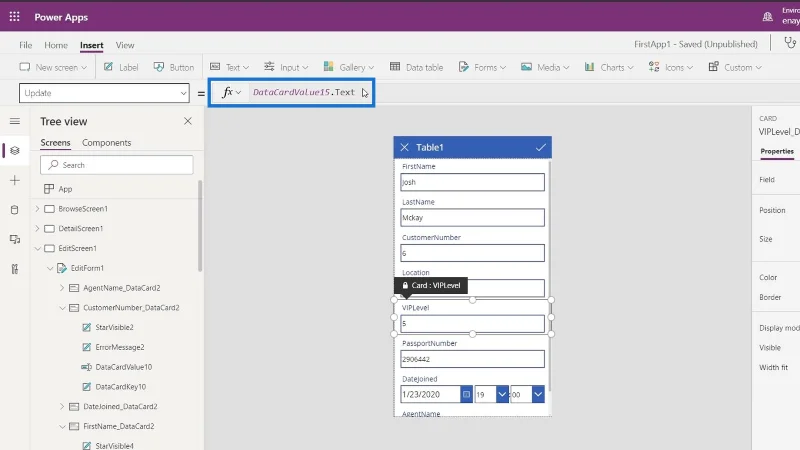Image resolution: width=800 pixels, height=450 pixels.
Task: Open the app launcher waffle icon
Action: pos(14,17)
